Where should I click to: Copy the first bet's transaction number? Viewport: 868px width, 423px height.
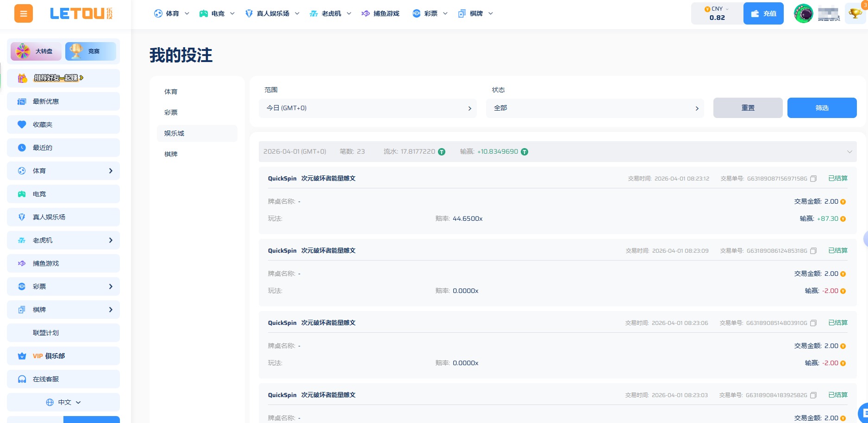813,178
